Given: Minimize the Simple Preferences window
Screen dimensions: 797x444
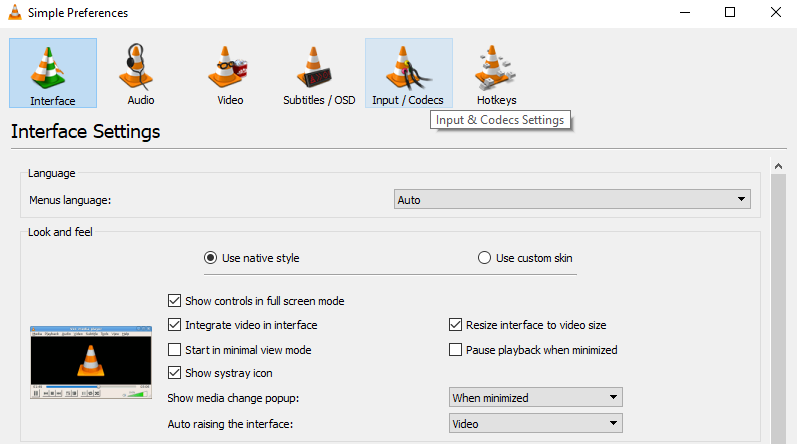Looking at the screenshot, I should 685,12.
